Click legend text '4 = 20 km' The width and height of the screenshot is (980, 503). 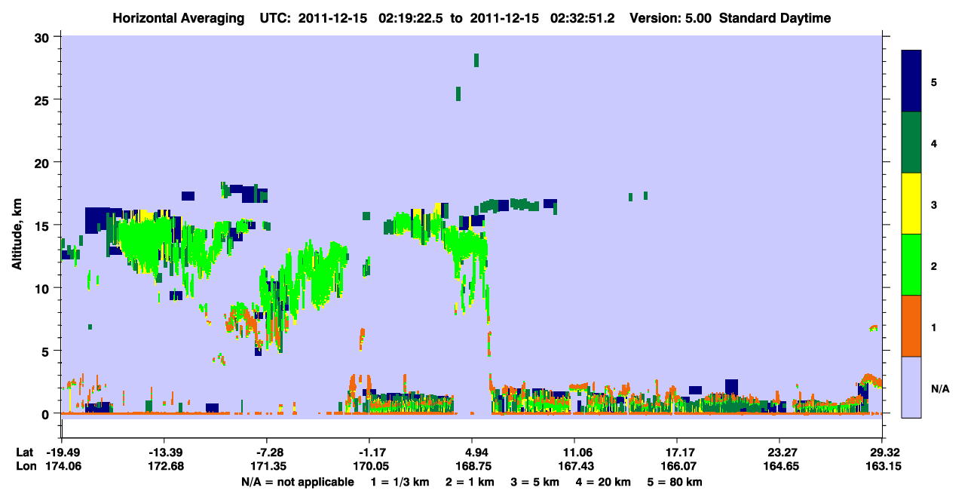pos(604,482)
